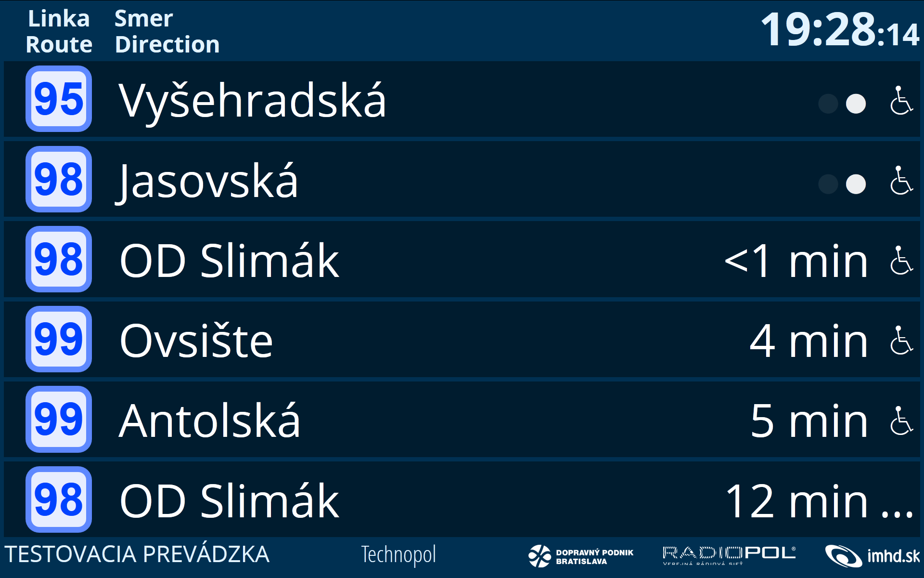Click the Radiopol logo

729,555
